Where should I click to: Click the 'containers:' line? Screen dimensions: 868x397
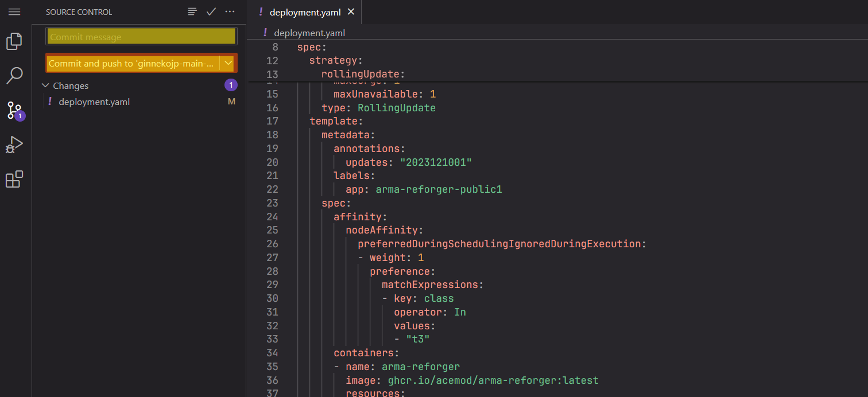(x=366, y=353)
